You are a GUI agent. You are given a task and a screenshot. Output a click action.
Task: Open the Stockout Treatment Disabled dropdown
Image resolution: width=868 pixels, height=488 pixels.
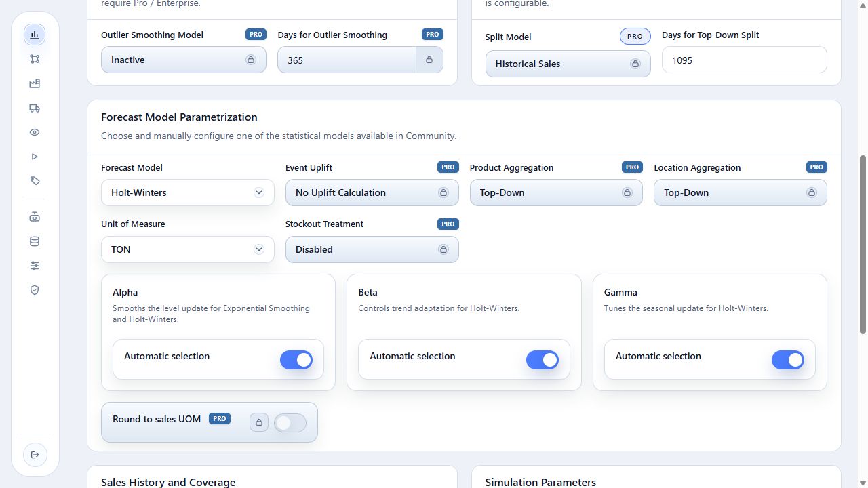point(372,249)
